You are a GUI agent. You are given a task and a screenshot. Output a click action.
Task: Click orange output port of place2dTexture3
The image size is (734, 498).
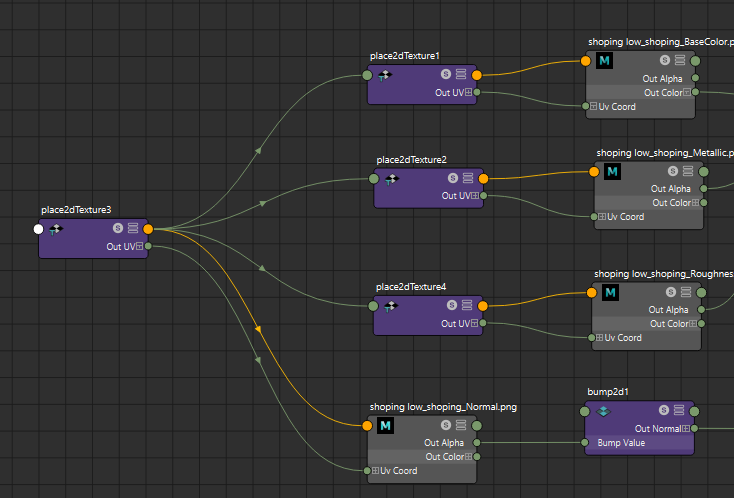coord(148,229)
